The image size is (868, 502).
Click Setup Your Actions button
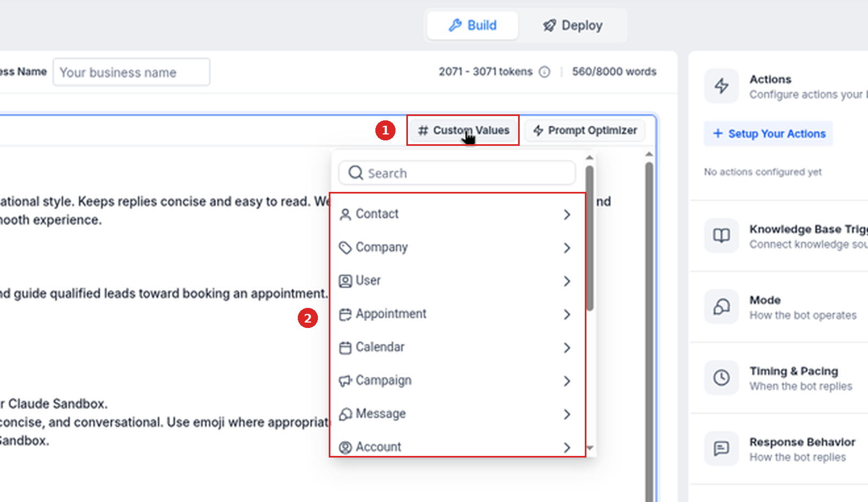pyautogui.click(x=768, y=133)
